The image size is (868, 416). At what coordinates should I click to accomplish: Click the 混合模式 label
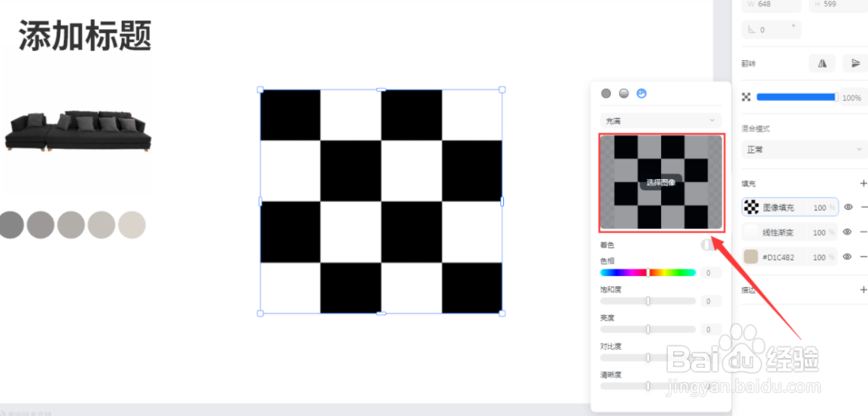coord(756,129)
